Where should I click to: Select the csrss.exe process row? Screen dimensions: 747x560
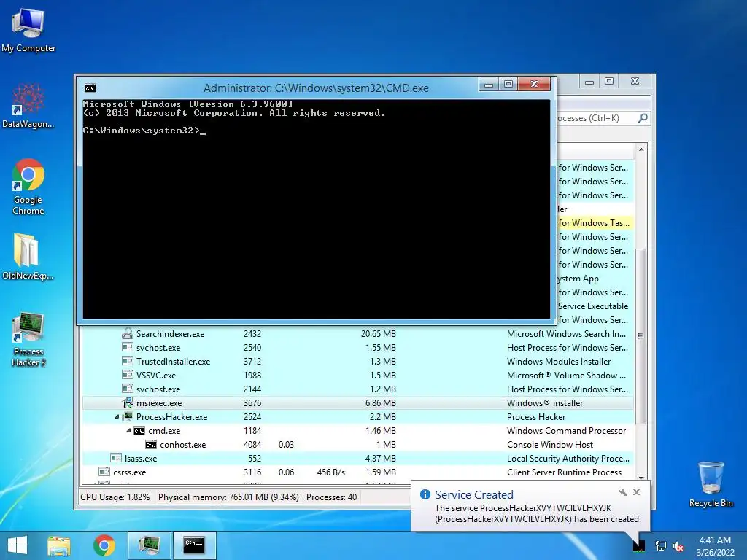click(x=357, y=472)
